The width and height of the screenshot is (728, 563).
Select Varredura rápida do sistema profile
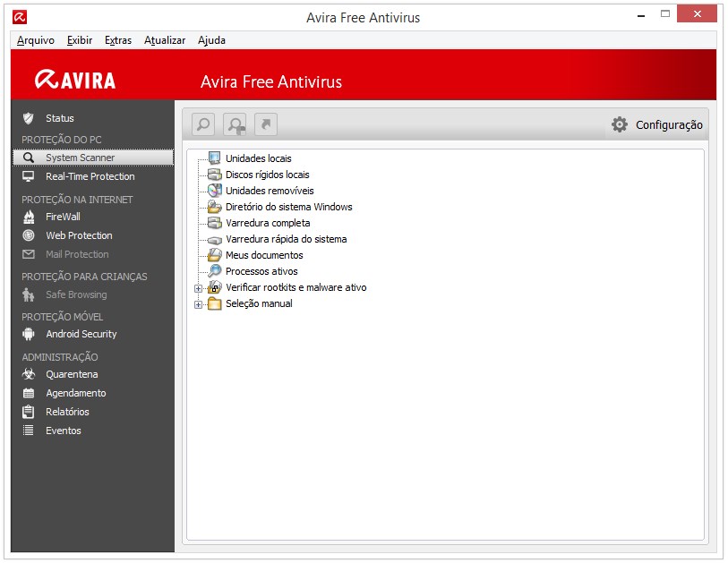click(286, 239)
